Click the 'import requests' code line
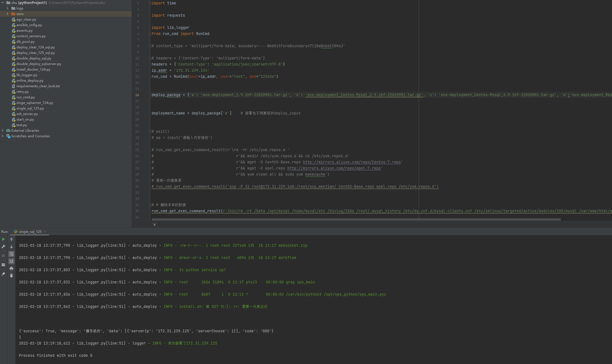Image resolution: width=612 pixels, height=364 pixels. pyautogui.click(x=168, y=16)
